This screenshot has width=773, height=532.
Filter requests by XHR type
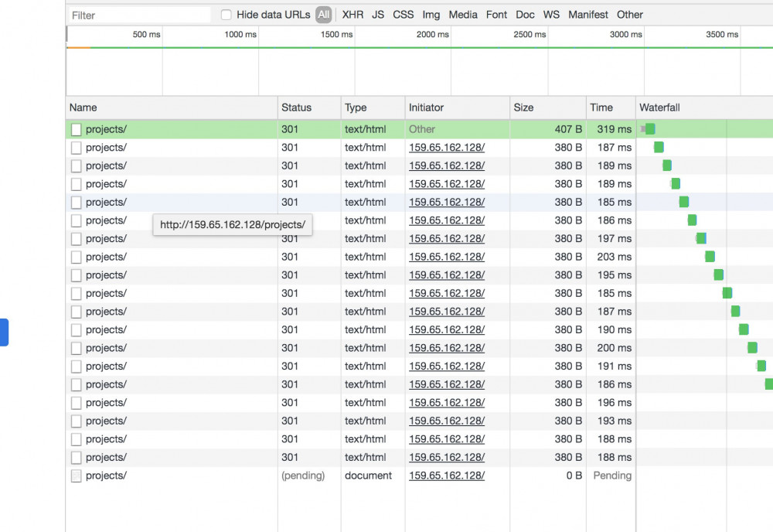click(352, 15)
